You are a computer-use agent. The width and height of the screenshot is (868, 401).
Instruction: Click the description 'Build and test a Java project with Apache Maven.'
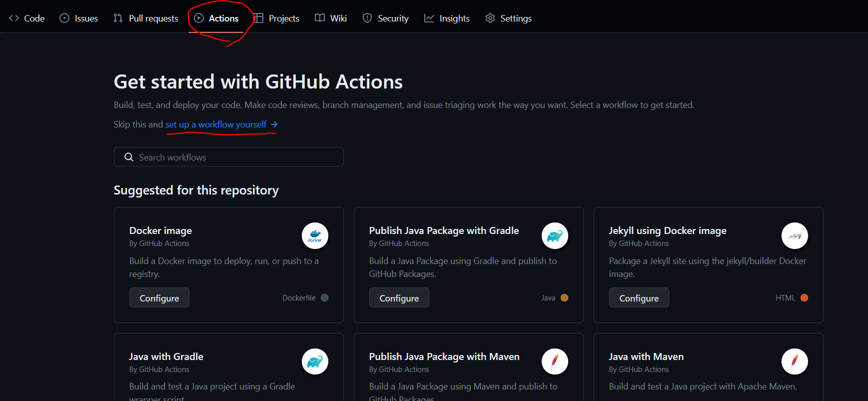tap(703, 386)
